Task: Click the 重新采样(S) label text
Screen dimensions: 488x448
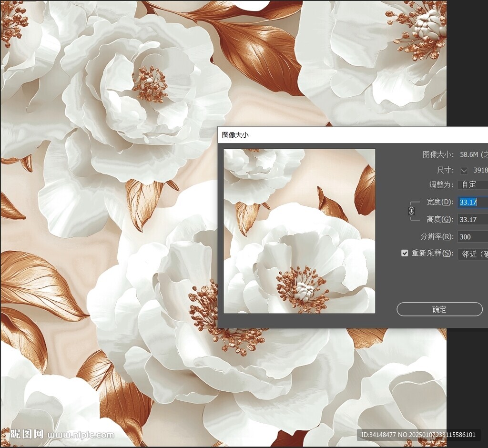Action: pos(432,253)
